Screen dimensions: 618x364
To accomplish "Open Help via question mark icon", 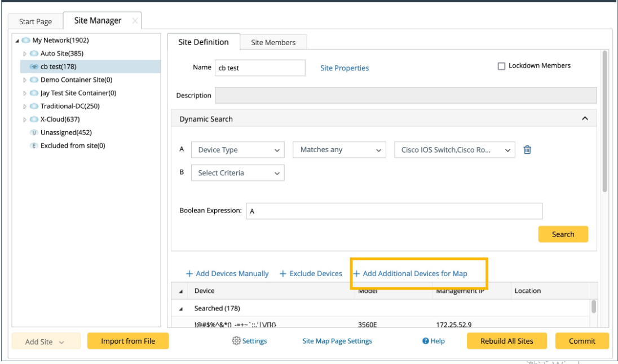I will (x=426, y=341).
